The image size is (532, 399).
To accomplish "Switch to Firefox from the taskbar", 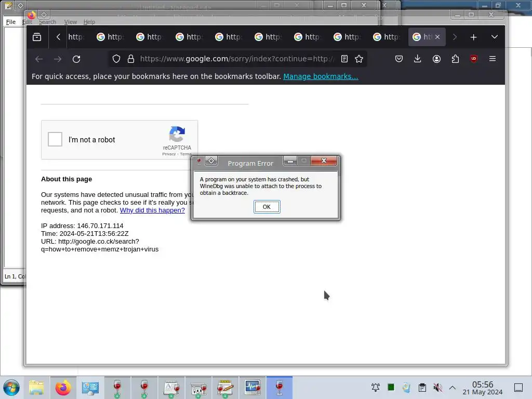I will point(63,388).
